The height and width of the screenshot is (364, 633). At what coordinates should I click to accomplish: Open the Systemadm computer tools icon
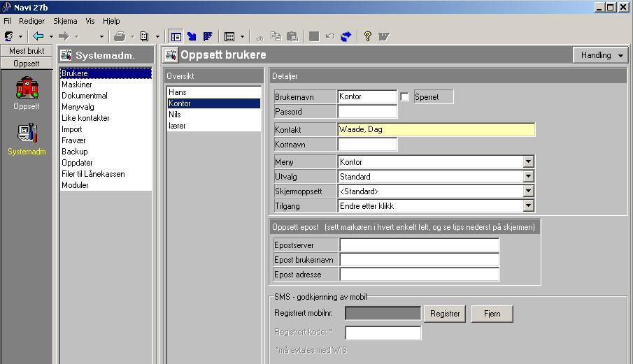[27, 133]
